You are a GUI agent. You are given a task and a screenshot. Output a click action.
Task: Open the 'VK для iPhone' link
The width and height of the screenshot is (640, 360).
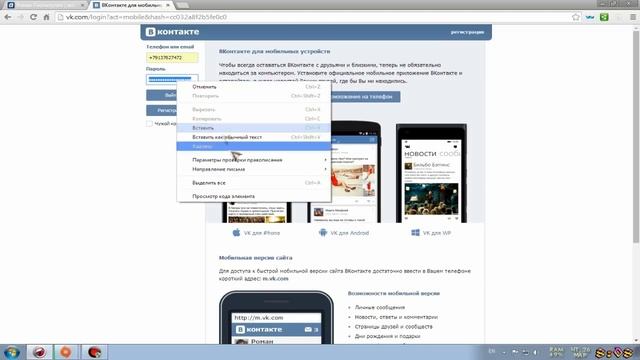262,233
